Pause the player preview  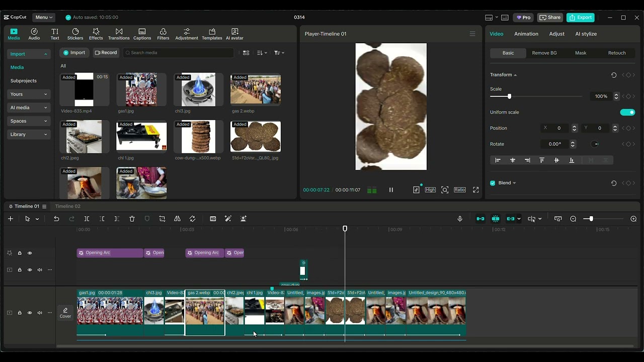tap(391, 190)
